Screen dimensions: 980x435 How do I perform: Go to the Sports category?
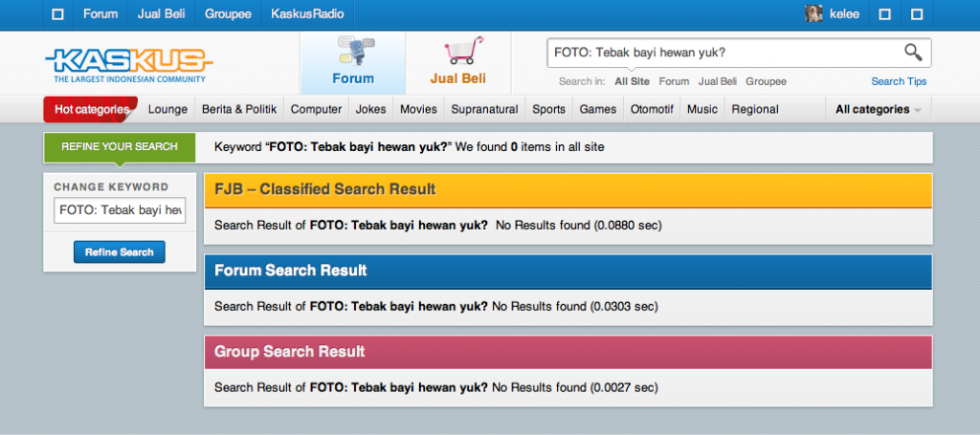tap(548, 109)
